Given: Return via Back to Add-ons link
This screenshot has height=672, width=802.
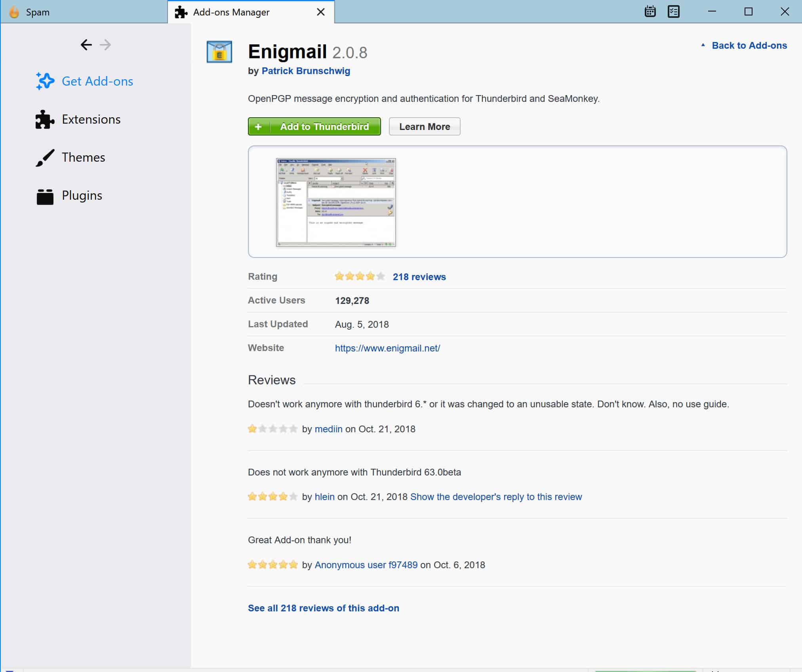Looking at the screenshot, I should 749,46.
